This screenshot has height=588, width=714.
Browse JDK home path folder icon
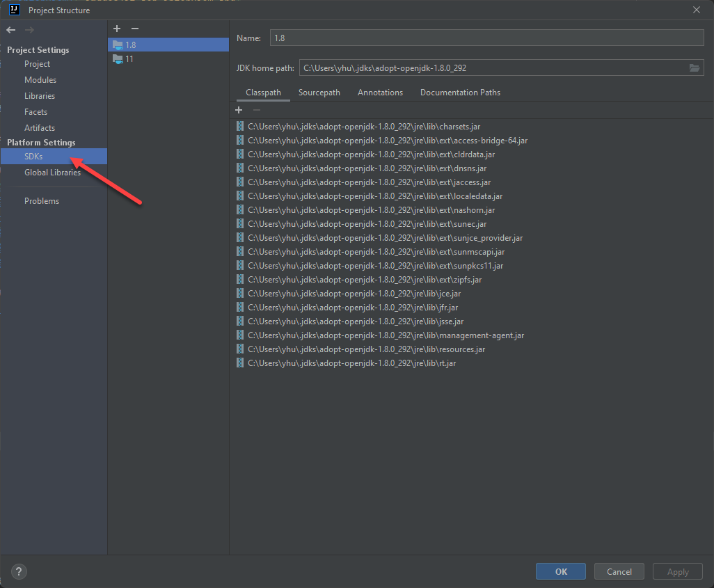pyautogui.click(x=695, y=68)
